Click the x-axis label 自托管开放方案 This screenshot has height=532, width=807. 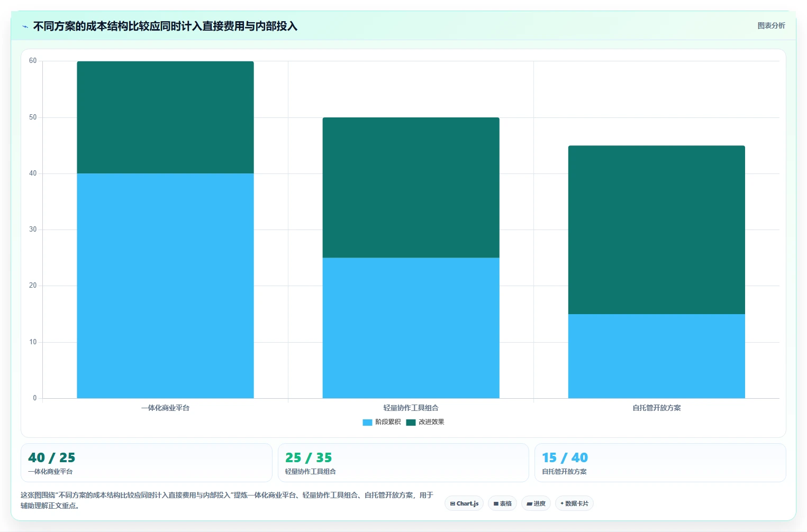656,408
